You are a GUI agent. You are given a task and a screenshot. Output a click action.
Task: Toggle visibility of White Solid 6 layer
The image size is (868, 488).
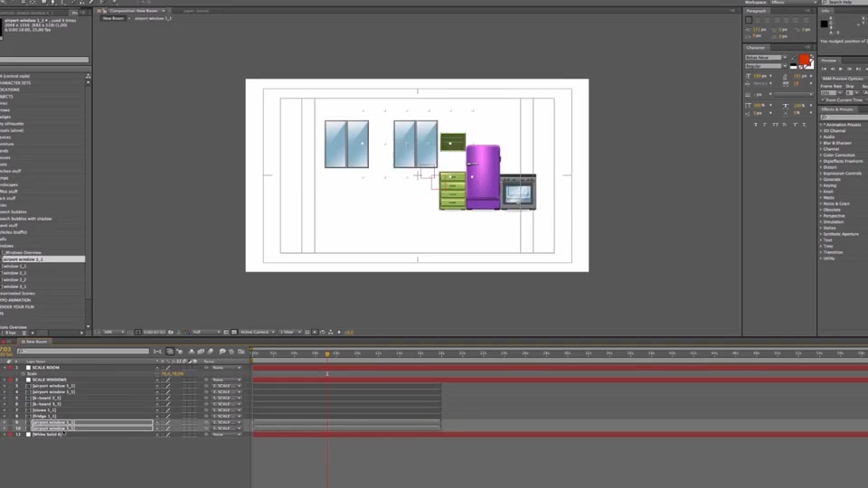pos(5,435)
